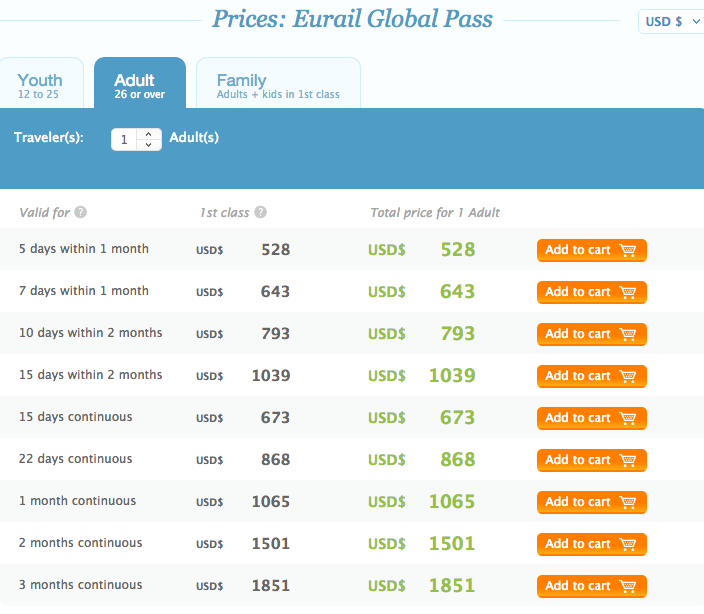Click the green total price 1501
704x614 pixels.
452,544
